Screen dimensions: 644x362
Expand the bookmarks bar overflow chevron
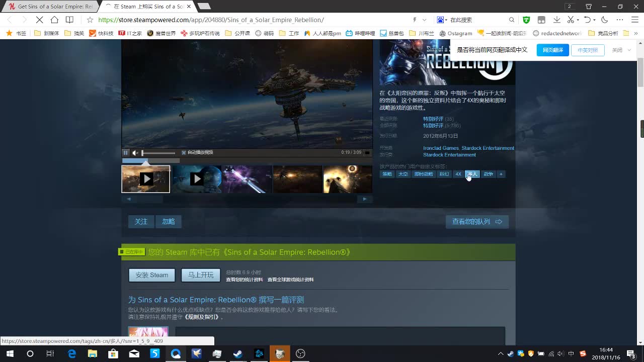click(636, 33)
